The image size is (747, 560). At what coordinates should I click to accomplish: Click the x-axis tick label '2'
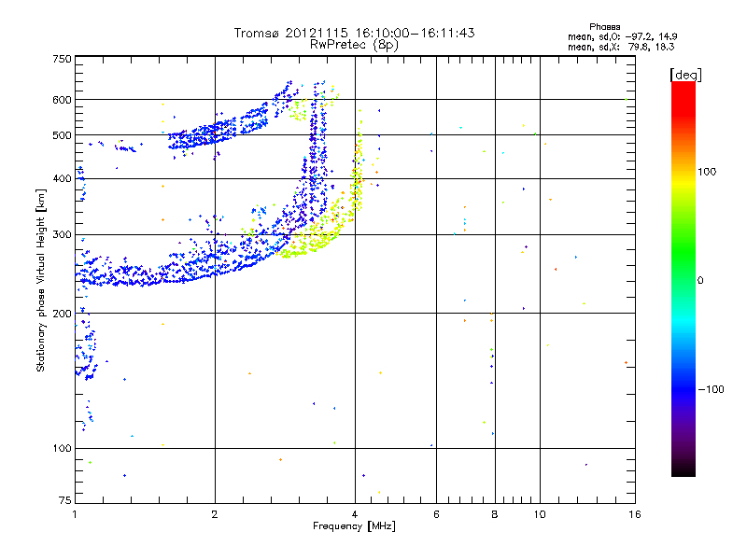click(215, 514)
